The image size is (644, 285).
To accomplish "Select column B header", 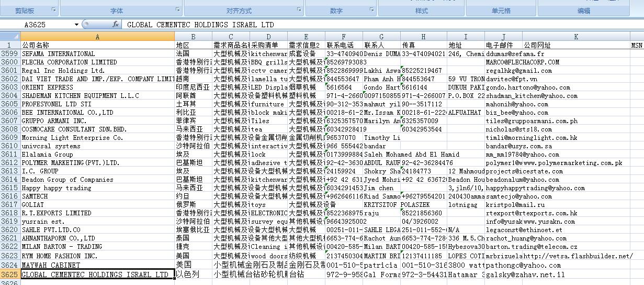I will click(194, 36).
